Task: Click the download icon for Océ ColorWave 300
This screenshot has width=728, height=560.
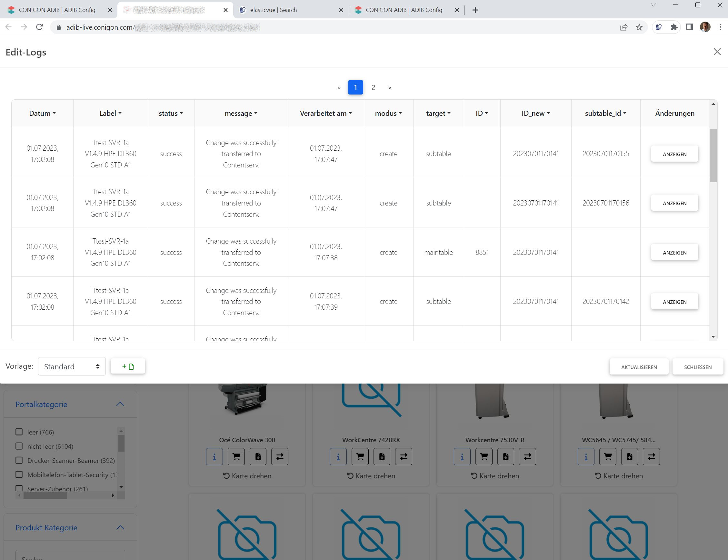Action: [258, 457]
